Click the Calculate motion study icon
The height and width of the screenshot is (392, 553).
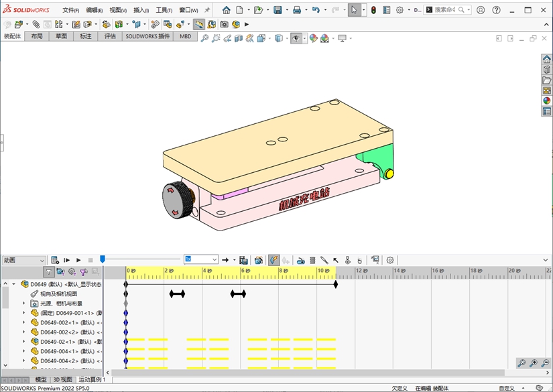coord(55,260)
